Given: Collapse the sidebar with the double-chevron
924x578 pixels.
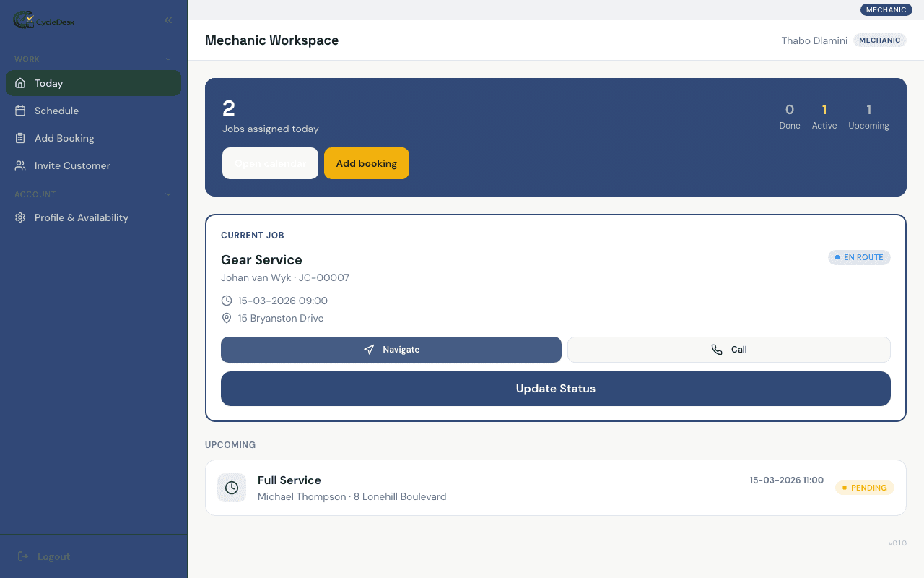Looking at the screenshot, I should tap(167, 20).
